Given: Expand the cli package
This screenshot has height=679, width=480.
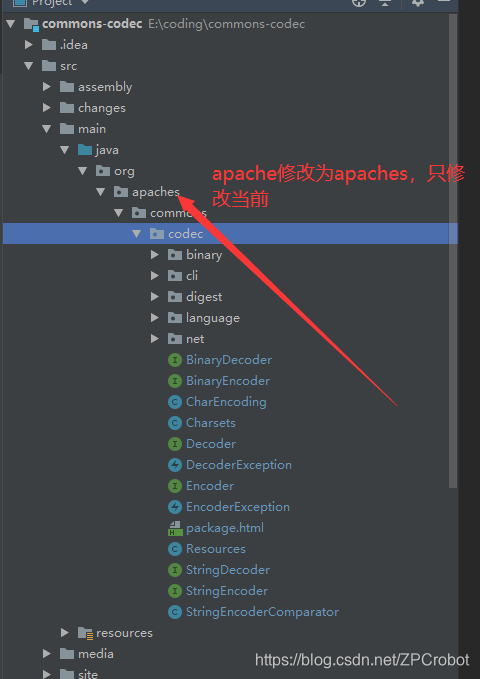Looking at the screenshot, I should click(x=155, y=276).
